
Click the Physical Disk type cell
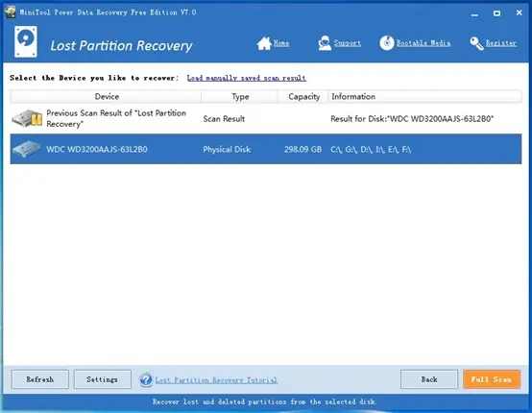tap(227, 149)
